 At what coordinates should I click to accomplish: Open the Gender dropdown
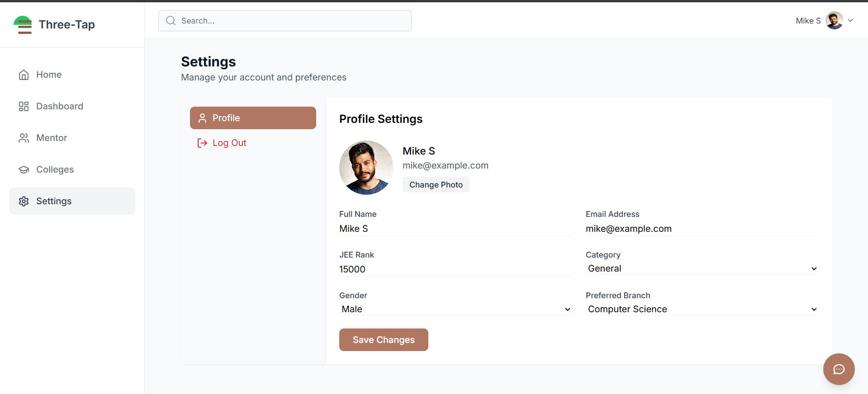pos(455,310)
